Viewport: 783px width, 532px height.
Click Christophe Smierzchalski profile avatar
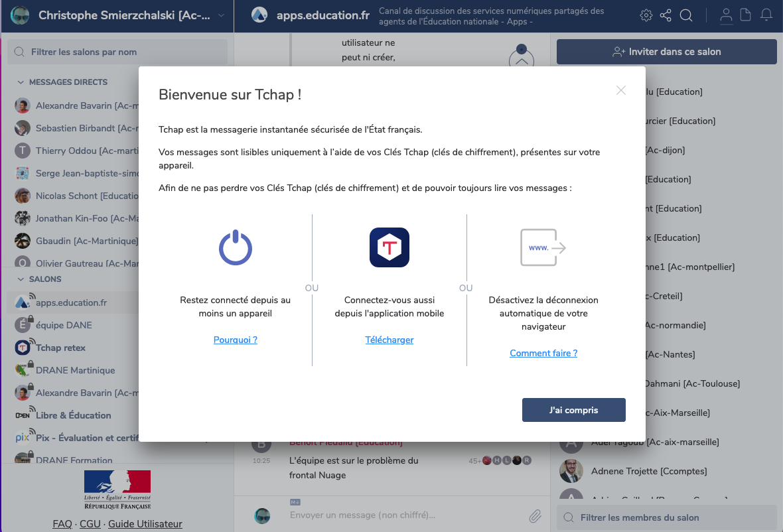pos(20,15)
